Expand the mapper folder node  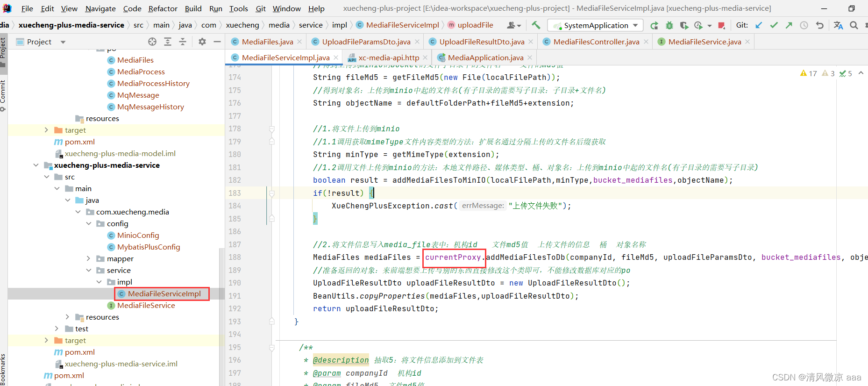point(89,258)
